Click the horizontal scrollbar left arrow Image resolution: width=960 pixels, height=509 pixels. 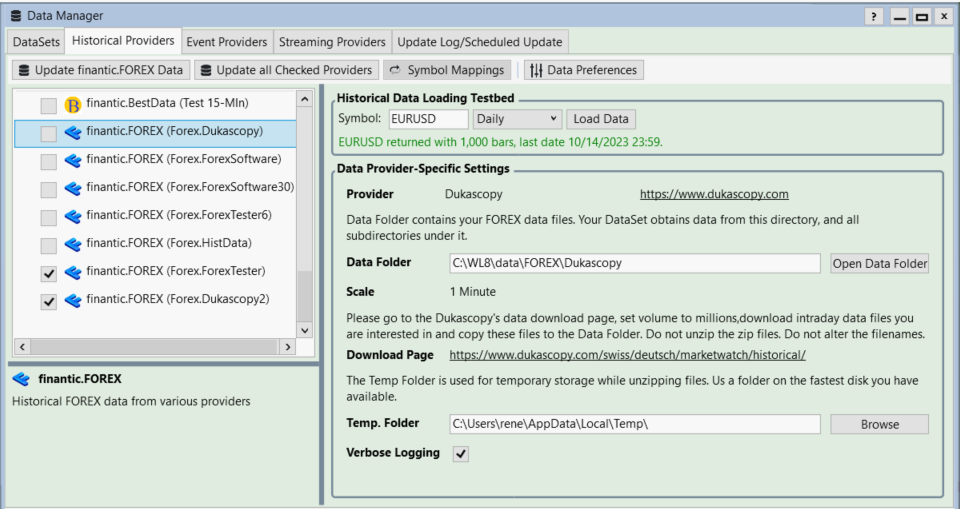tap(22, 347)
